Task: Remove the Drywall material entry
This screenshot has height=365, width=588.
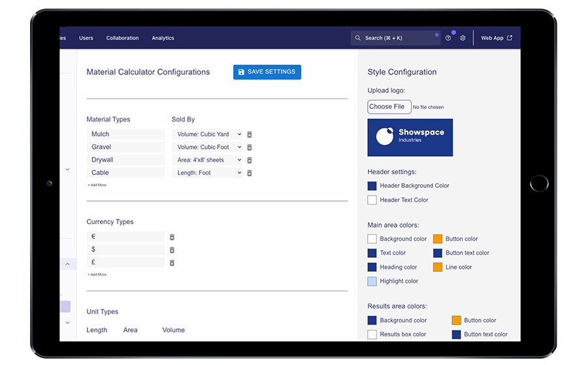Action: point(250,160)
